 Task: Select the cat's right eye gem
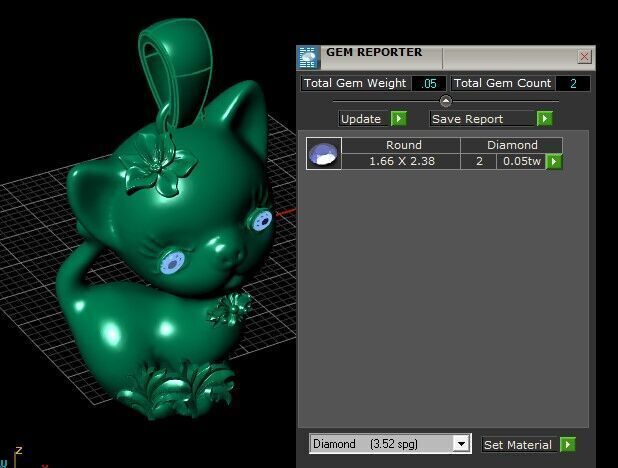(x=172, y=262)
